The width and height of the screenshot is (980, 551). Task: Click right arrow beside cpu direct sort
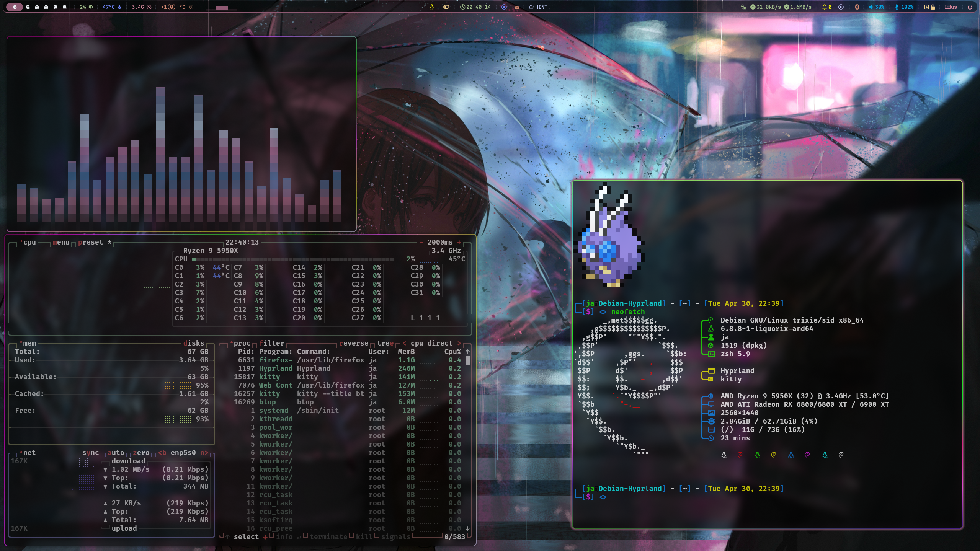459,343
